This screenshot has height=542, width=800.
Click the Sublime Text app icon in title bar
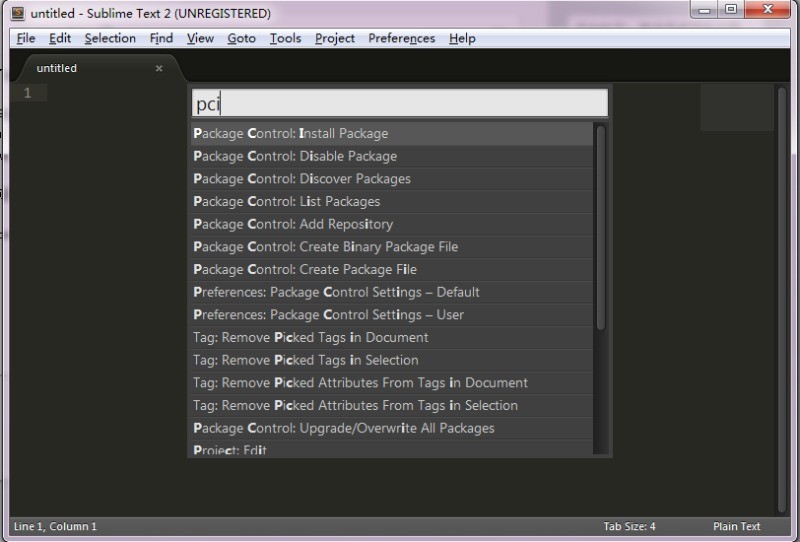coord(17,13)
